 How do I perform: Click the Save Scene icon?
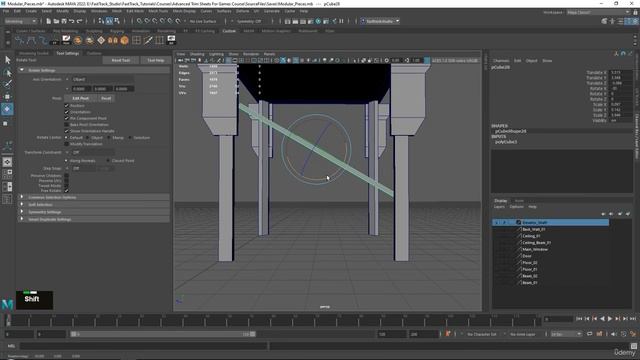(x=64, y=21)
